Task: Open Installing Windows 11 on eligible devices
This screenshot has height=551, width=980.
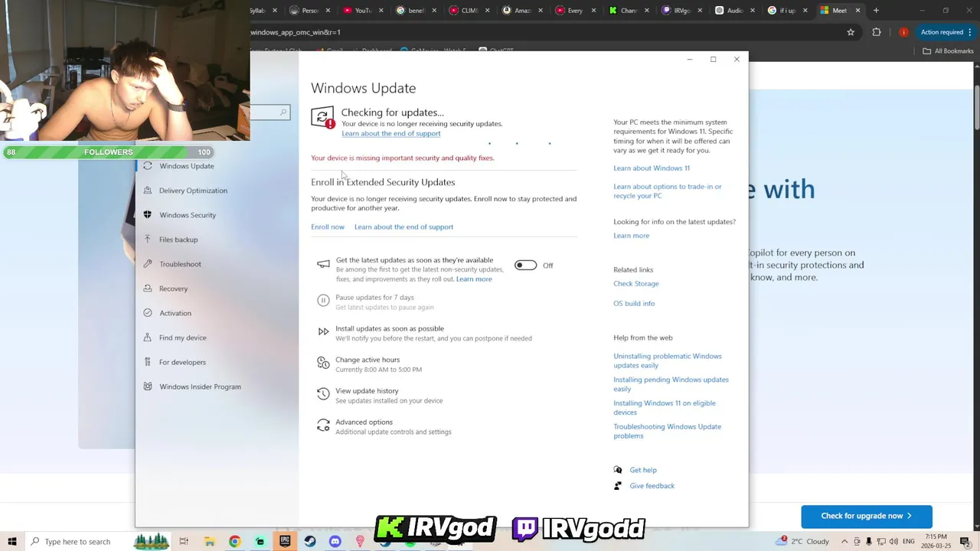Action: tap(665, 408)
